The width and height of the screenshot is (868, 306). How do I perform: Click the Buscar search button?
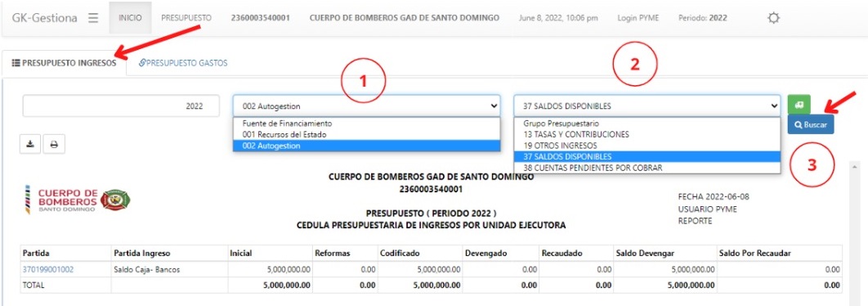811,124
